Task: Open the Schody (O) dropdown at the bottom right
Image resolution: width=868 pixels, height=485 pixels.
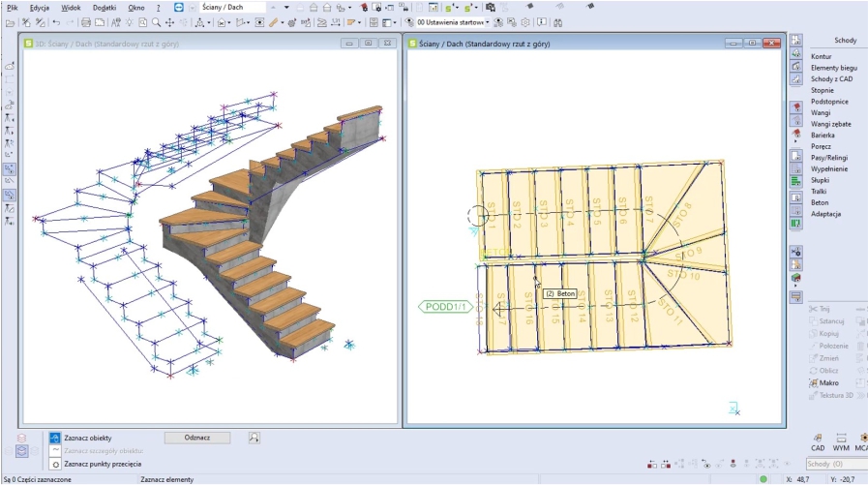Action: (x=834, y=465)
